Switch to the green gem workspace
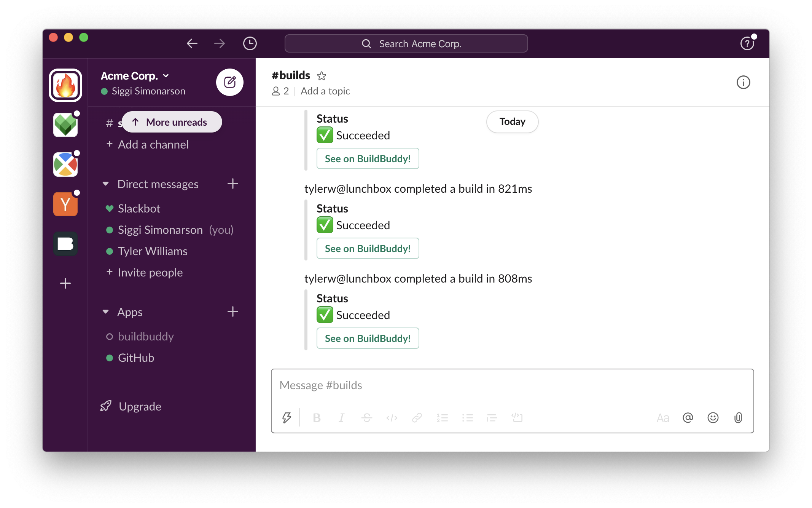The image size is (812, 508). [65, 125]
